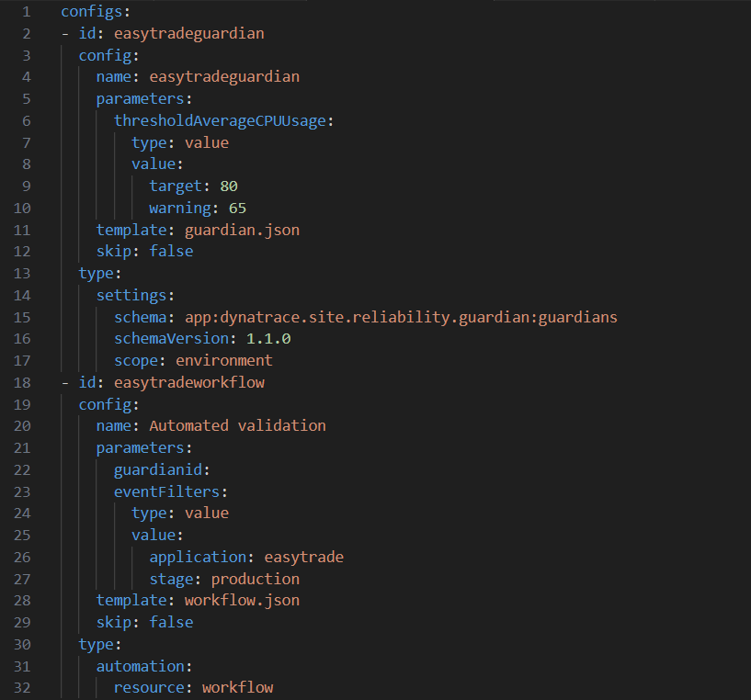Click the schema value app:dynatrace.site.reliability.guardian:guardians
The height and width of the screenshot is (700, 751).
pos(401,318)
